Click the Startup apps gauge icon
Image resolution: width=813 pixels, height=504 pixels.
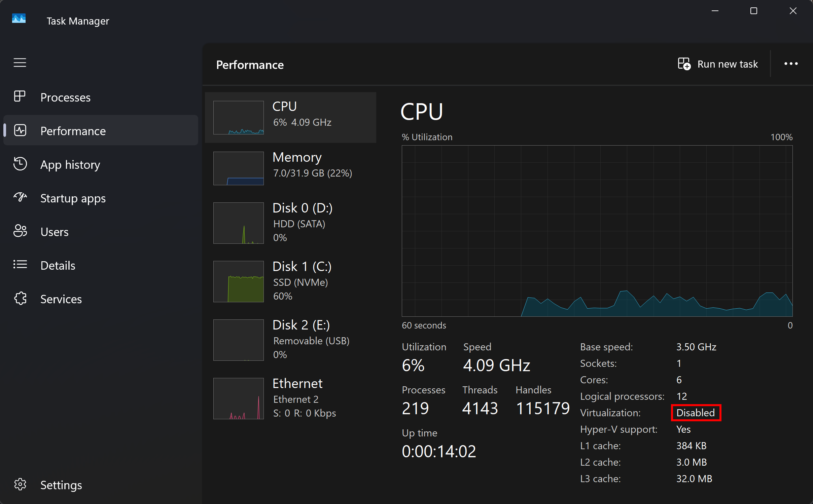tap(20, 197)
